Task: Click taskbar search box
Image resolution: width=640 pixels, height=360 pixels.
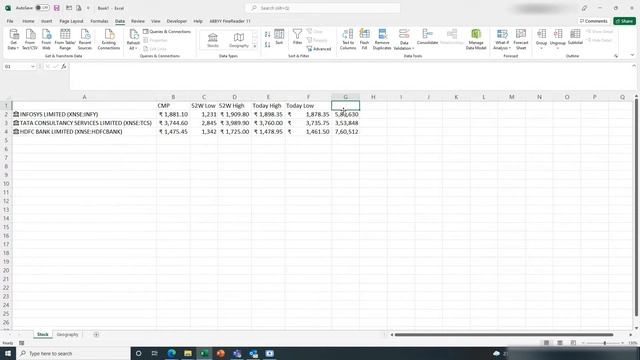Action: 73,353
